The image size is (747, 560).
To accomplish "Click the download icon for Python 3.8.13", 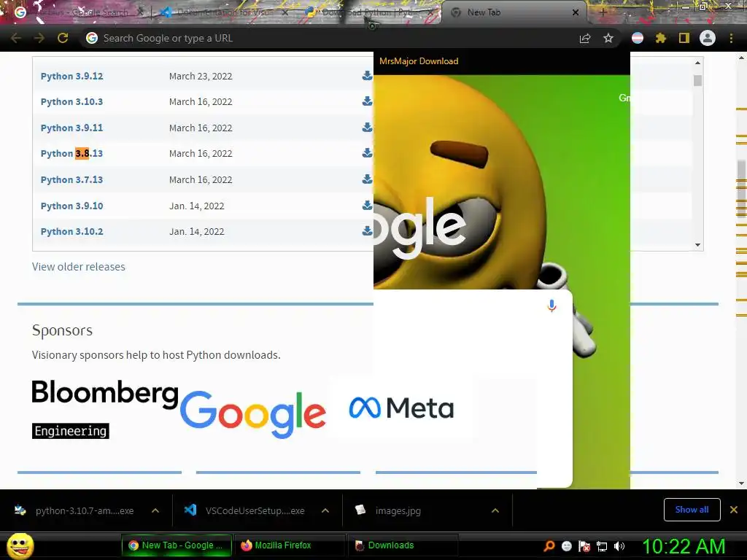I will [x=367, y=153].
